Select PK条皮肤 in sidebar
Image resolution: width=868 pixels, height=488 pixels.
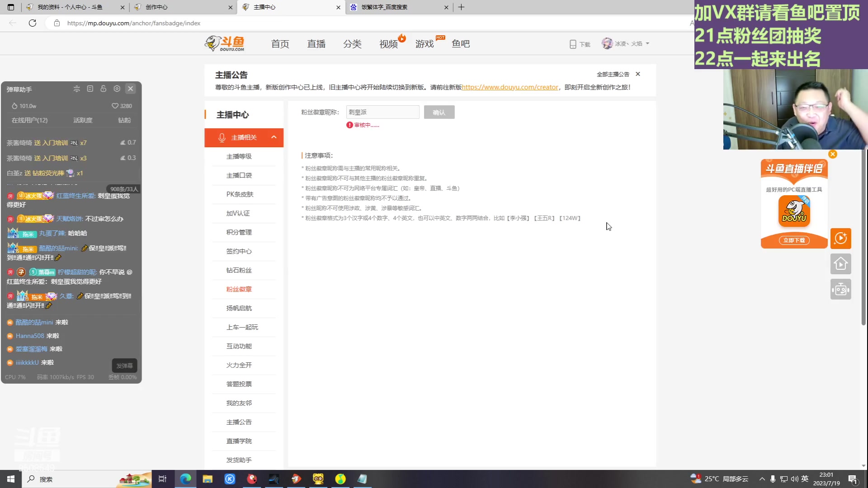click(x=240, y=194)
